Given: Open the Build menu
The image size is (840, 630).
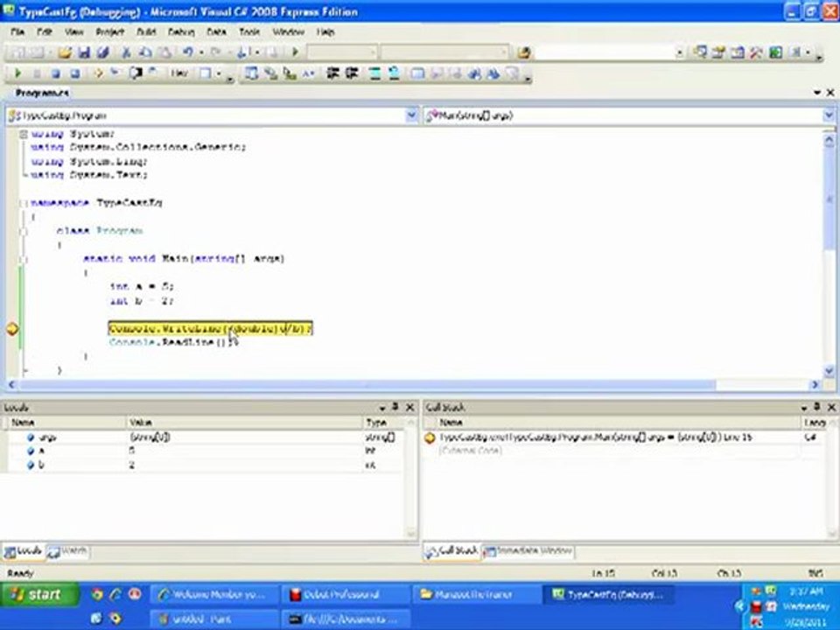Looking at the screenshot, I should coord(146,32).
